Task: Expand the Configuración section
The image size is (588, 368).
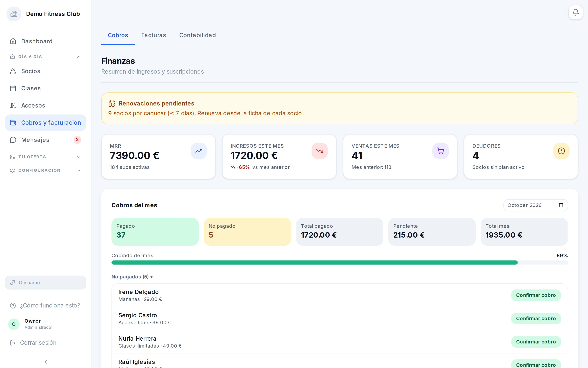Action: 46,170
